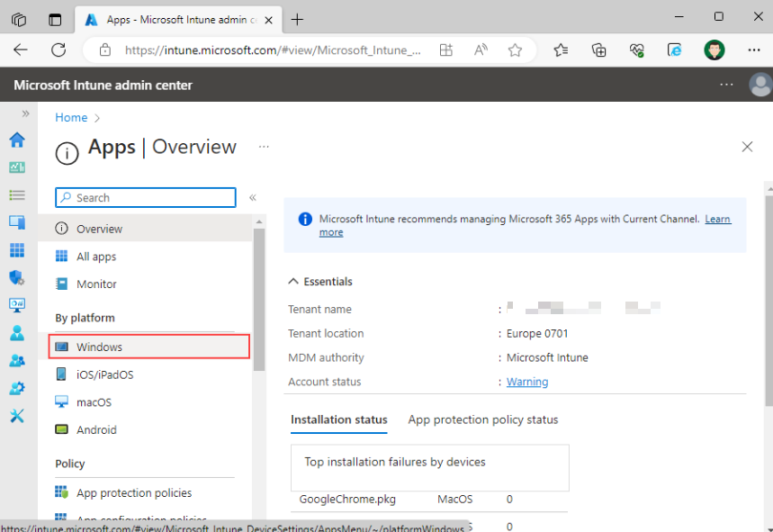The width and height of the screenshot is (773, 532).
Task: Close the Apps Intune tab
Action: point(269,20)
